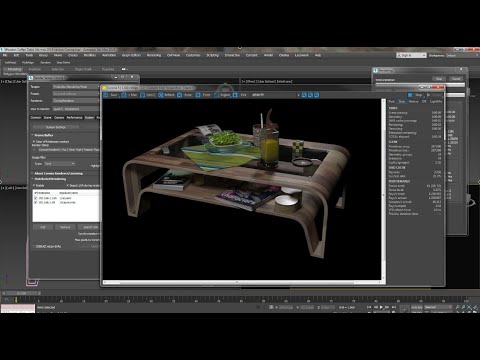Open the Preset dropdown in Render Setup
This screenshot has height=360, width=480.
click(76, 94)
